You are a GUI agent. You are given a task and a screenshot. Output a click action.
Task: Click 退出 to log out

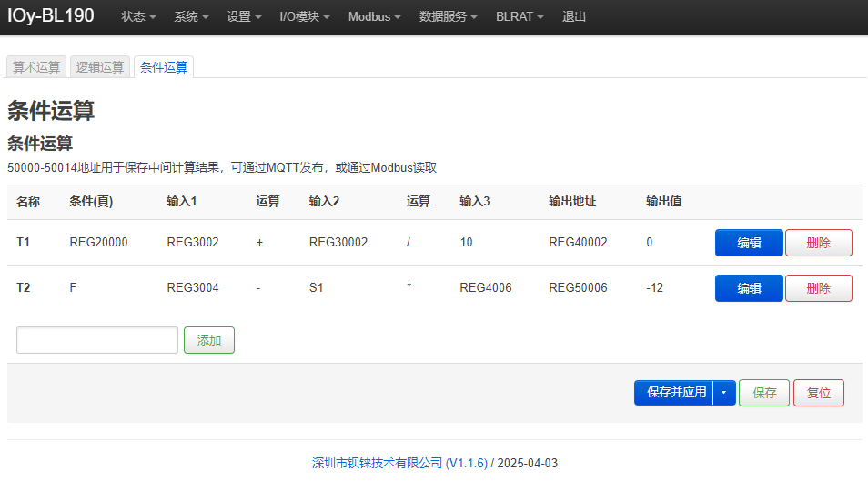point(573,16)
